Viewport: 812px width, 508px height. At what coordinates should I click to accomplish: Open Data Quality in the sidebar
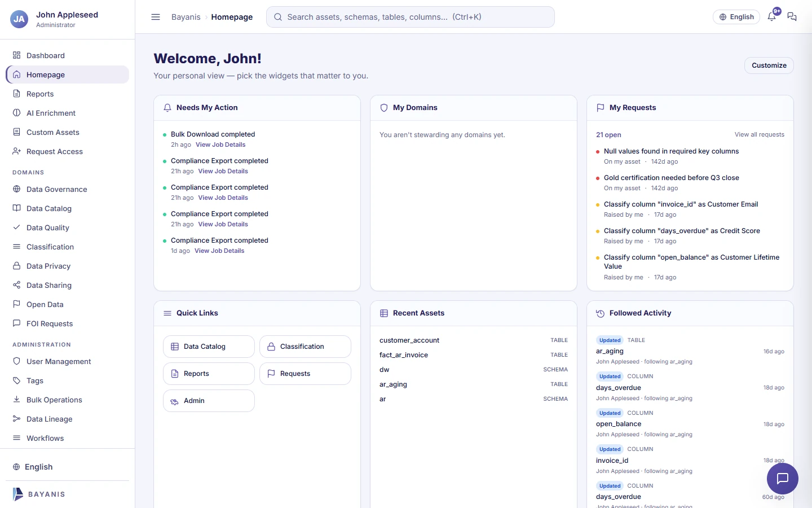click(x=68, y=227)
